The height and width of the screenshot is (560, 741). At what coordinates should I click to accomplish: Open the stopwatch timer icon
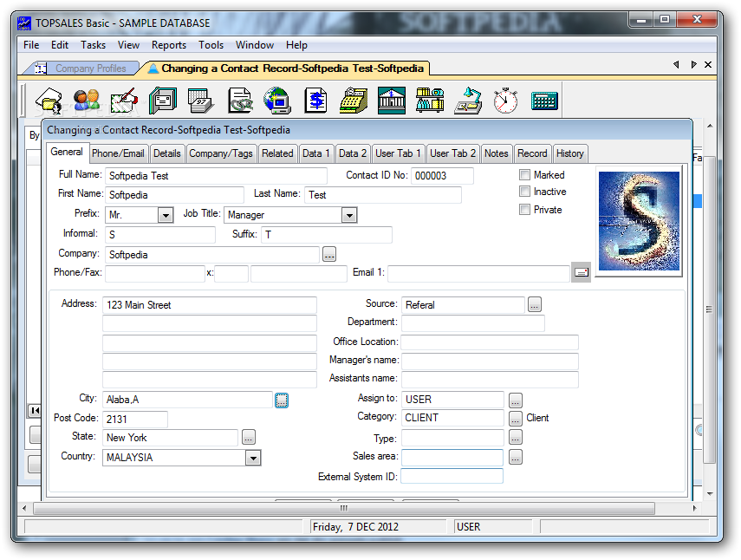pos(505,101)
